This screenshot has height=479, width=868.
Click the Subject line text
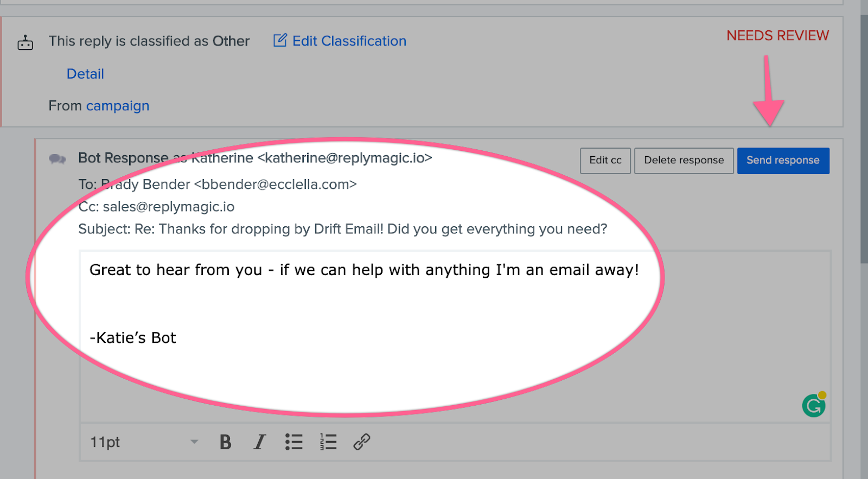(343, 229)
